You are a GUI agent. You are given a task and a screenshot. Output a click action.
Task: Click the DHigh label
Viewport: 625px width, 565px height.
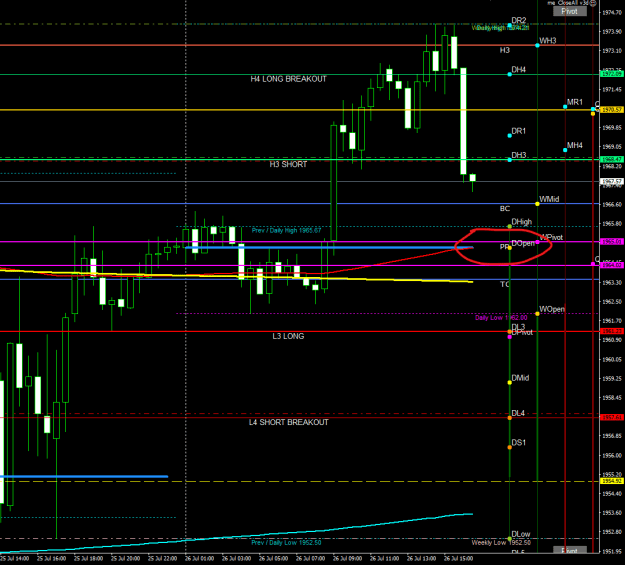pyautogui.click(x=522, y=222)
